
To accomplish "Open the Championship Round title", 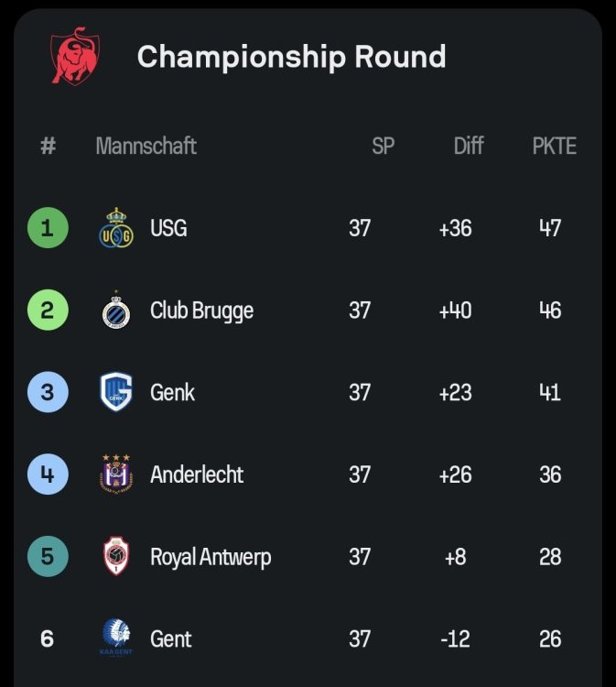I will tap(291, 57).
